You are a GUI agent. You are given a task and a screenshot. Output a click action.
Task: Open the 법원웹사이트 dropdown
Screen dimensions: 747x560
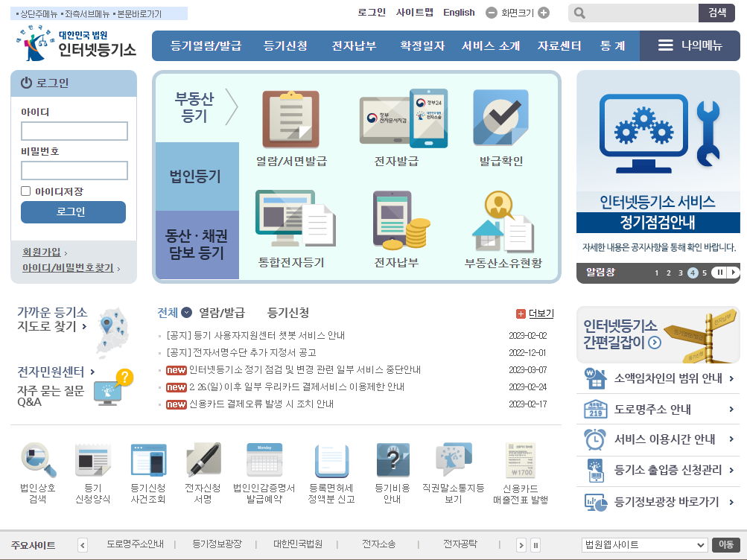coord(643,545)
